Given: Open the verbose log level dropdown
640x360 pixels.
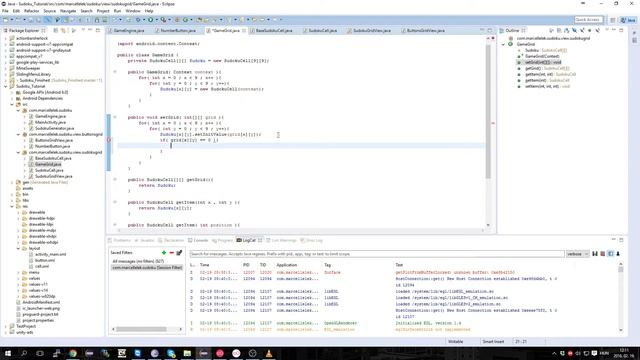Looking at the screenshot, I should pos(577,254).
